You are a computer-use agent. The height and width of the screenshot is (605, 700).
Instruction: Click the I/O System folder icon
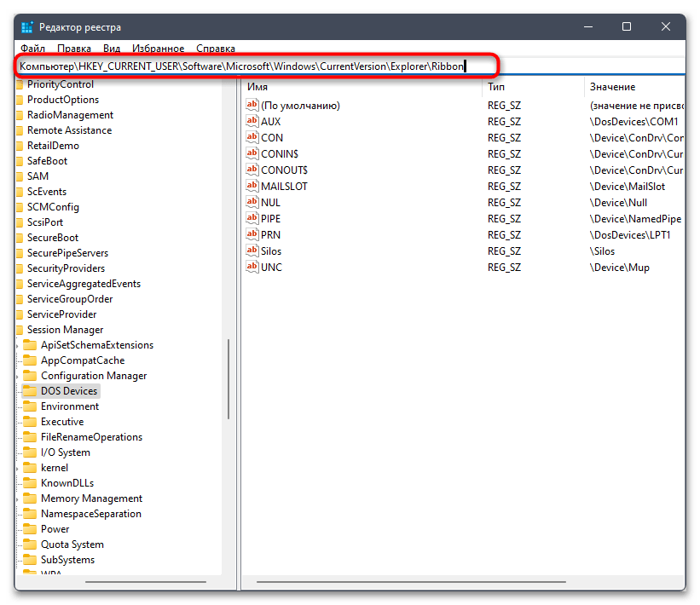tap(30, 452)
